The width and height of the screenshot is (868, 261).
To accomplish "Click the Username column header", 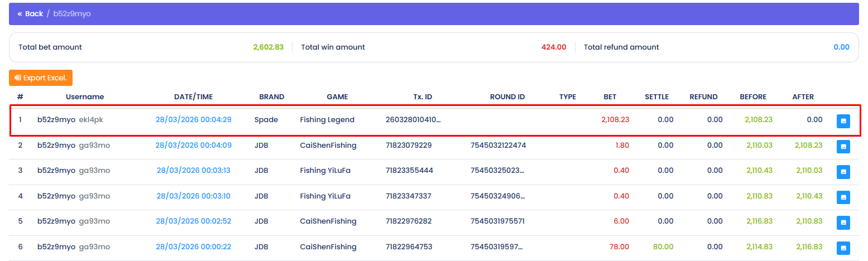I will pos(85,96).
